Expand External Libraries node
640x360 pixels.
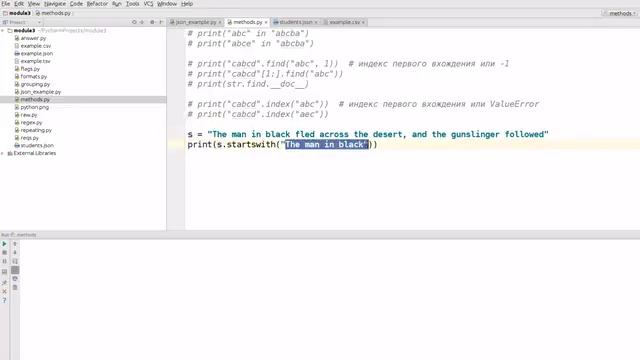(x=3, y=153)
